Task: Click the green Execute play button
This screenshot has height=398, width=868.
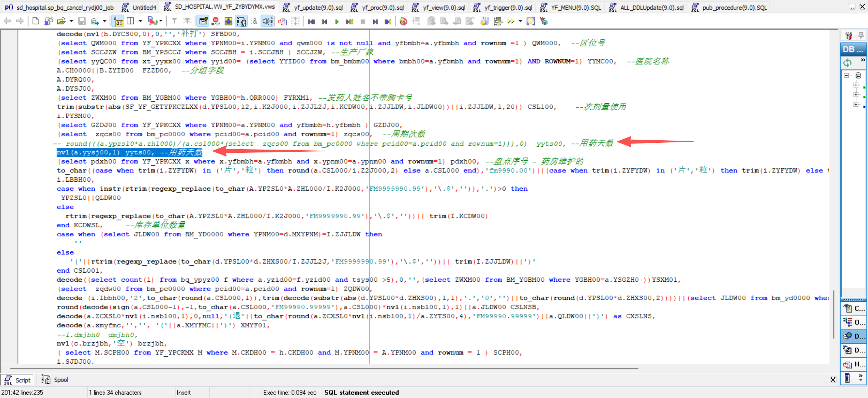Action: click(x=337, y=21)
